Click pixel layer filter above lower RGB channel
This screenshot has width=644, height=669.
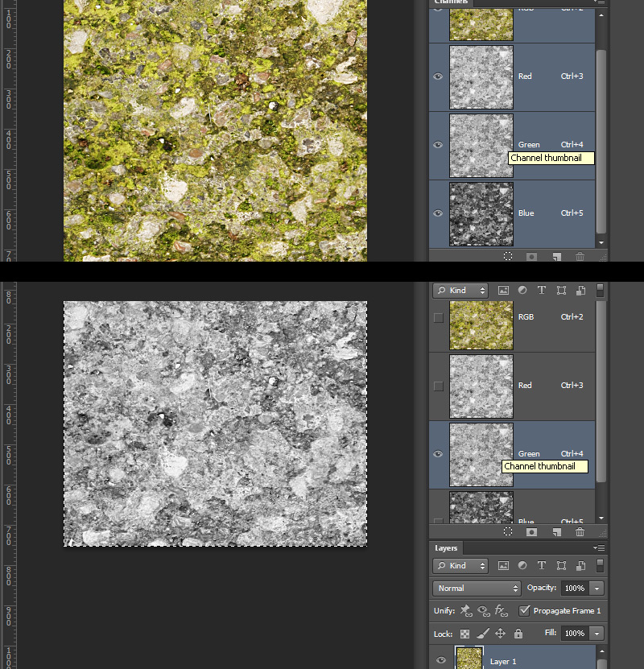click(x=503, y=291)
